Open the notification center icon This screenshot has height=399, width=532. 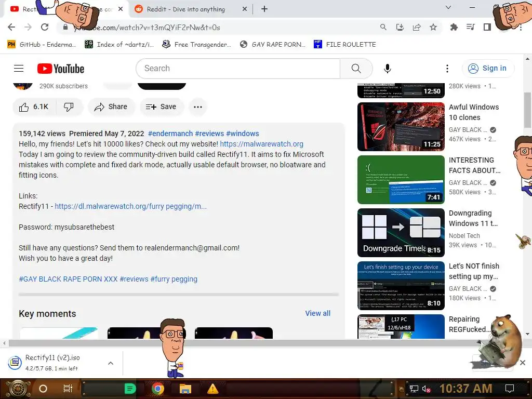510,389
